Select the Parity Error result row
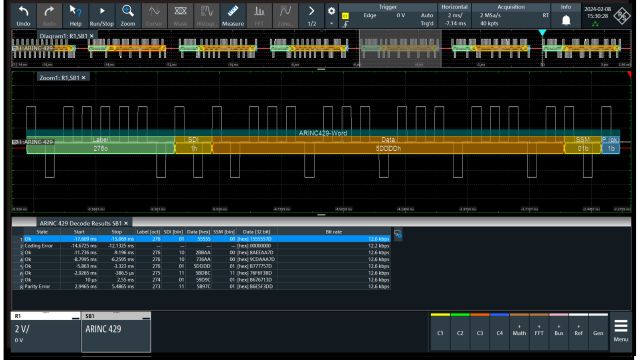Screen dimensions: 640x360 click(x=202, y=287)
